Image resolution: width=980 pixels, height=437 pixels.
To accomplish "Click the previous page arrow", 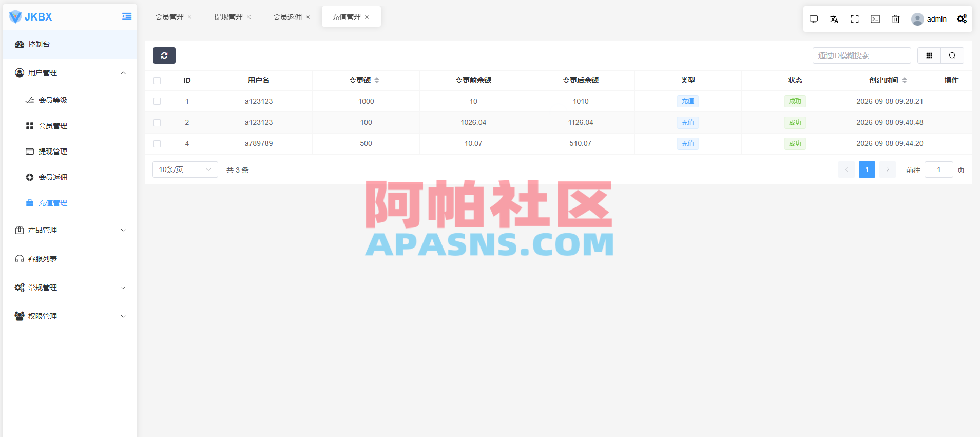I will click(x=847, y=169).
